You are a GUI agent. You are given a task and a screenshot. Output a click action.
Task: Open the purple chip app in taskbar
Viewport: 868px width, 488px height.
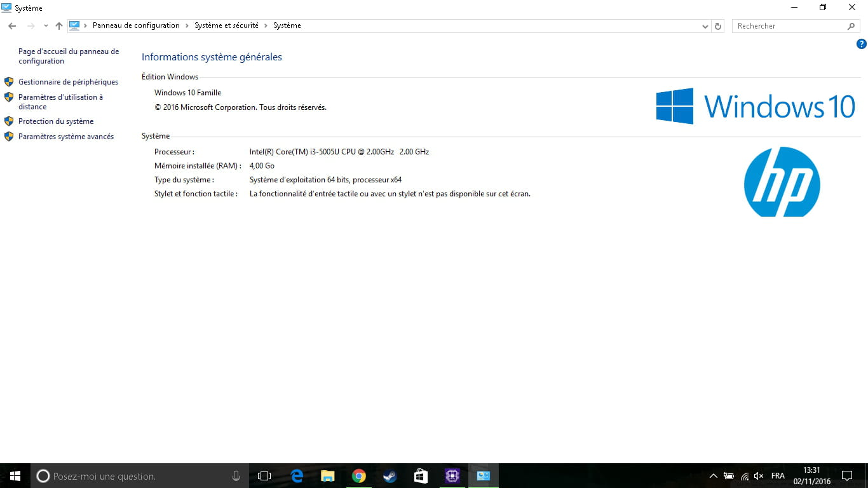click(x=452, y=476)
